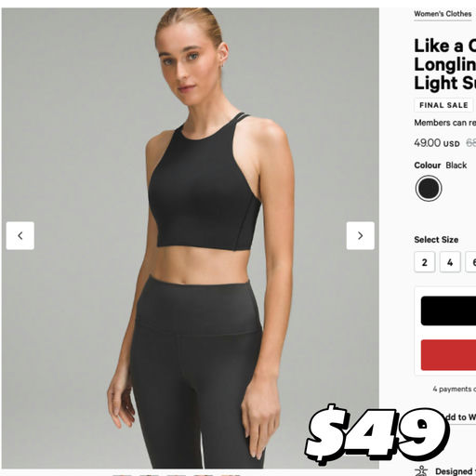This screenshot has height=476, width=476.
Task: Choose the partially visible size 6
Action: click(x=471, y=262)
